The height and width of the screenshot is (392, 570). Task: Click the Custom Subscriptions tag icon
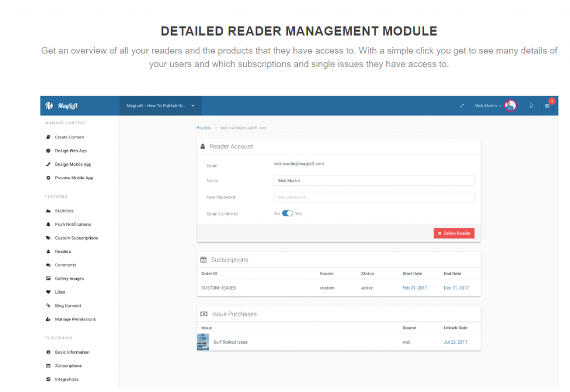[47, 237]
